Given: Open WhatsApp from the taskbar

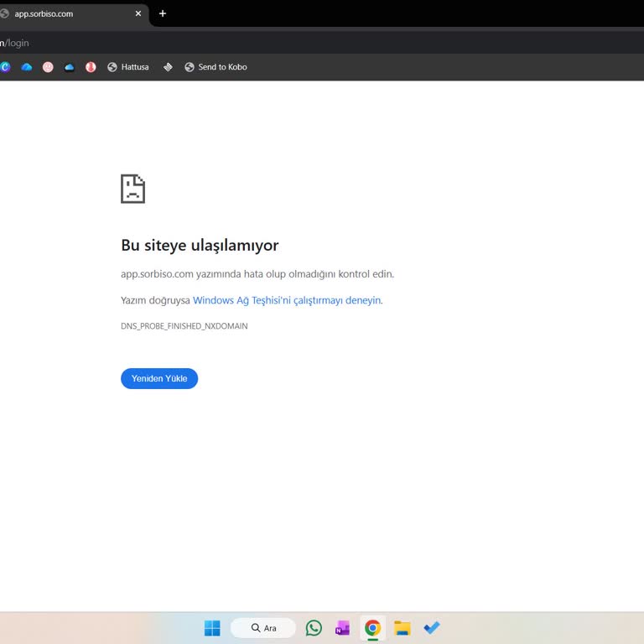Looking at the screenshot, I should pos(314,627).
